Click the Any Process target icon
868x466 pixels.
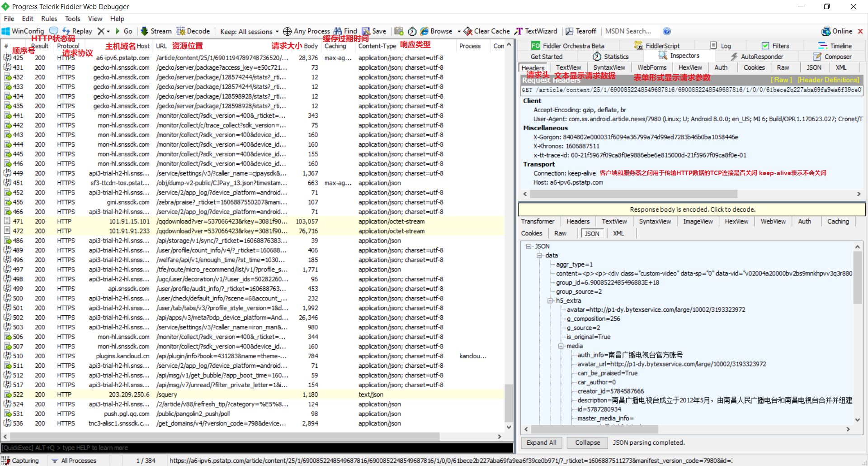[x=287, y=31]
